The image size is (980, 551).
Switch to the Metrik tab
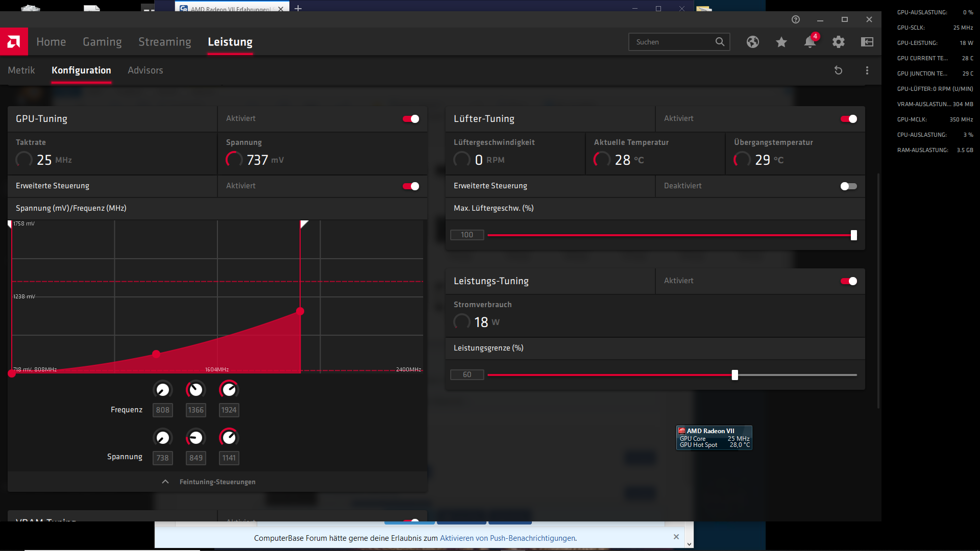pos(21,70)
